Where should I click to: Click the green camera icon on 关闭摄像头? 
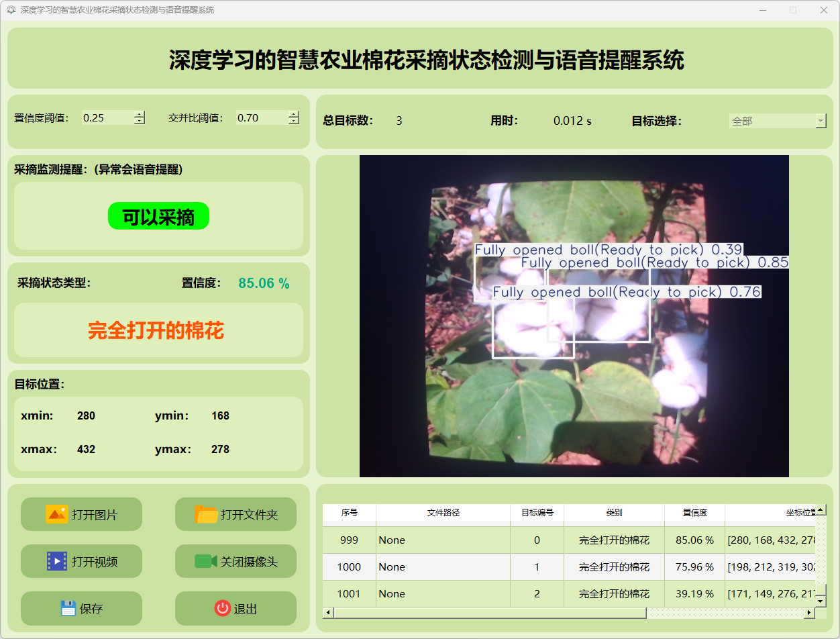coord(205,561)
